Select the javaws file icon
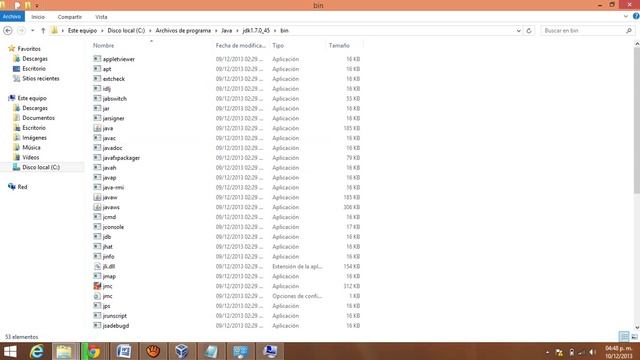The width and height of the screenshot is (640, 360). click(97, 207)
